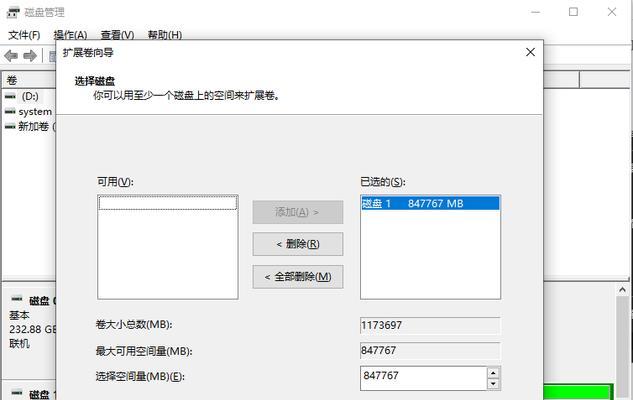This screenshot has width=633, height=400.
Task: Click the 卷 column header
Action: click(x=29, y=80)
